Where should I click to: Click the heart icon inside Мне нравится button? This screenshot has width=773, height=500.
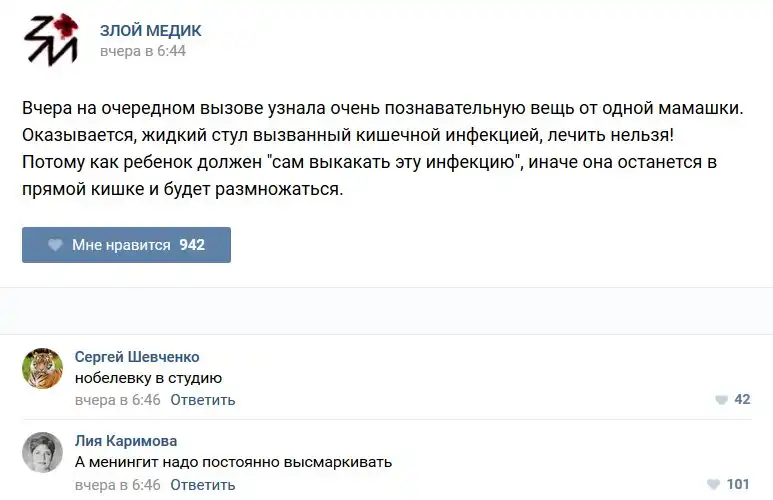pos(55,245)
